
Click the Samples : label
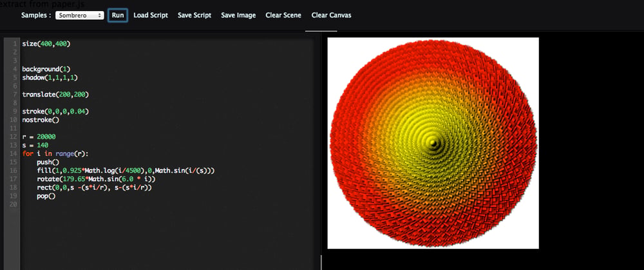coord(36,15)
